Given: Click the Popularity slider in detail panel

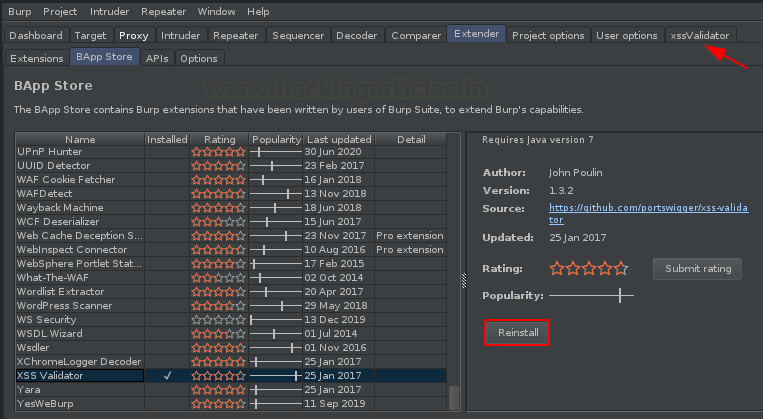Looking at the screenshot, I should pyautogui.click(x=590, y=296).
